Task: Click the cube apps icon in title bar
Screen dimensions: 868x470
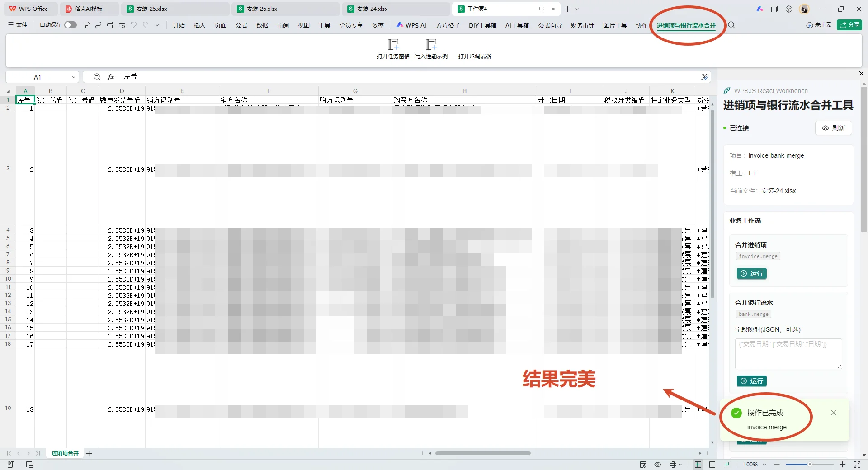Action: (789, 9)
